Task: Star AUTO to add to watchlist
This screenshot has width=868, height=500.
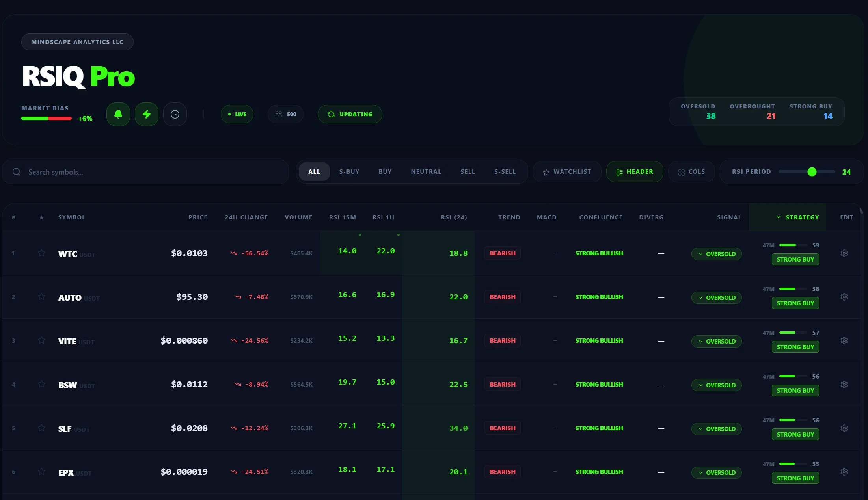Action: coord(41,297)
